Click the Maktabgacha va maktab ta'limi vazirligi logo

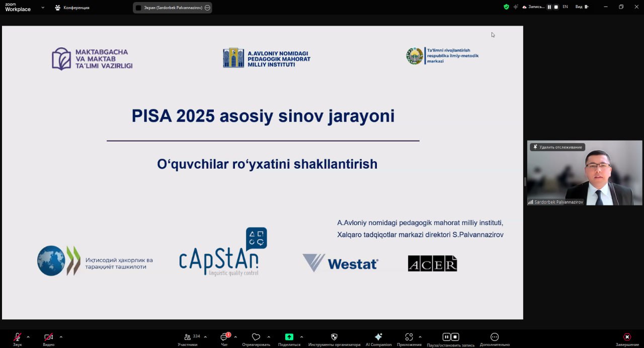[92, 59]
